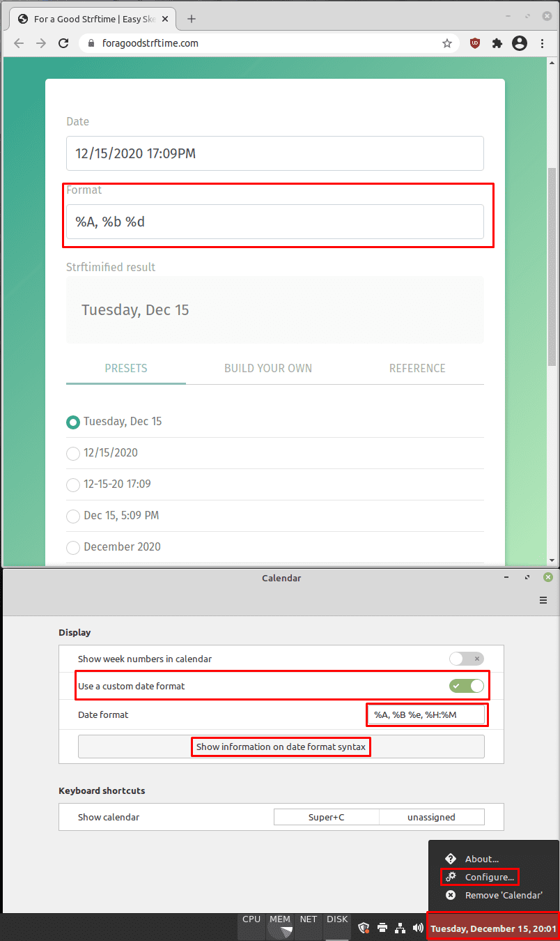Go back using browser back arrow

[x=19, y=43]
